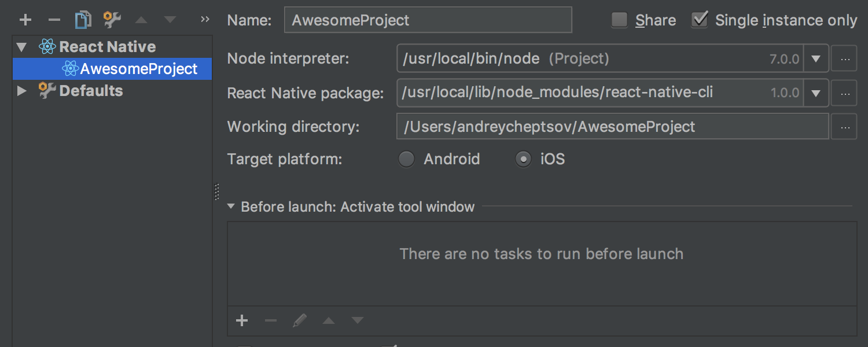Uncheck Single instance only
This screenshot has width=868, height=347.
pos(700,20)
